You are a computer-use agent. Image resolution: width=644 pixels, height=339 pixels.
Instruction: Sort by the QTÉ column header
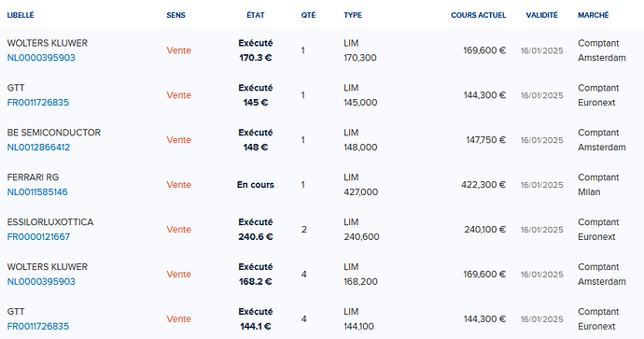(308, 15)
